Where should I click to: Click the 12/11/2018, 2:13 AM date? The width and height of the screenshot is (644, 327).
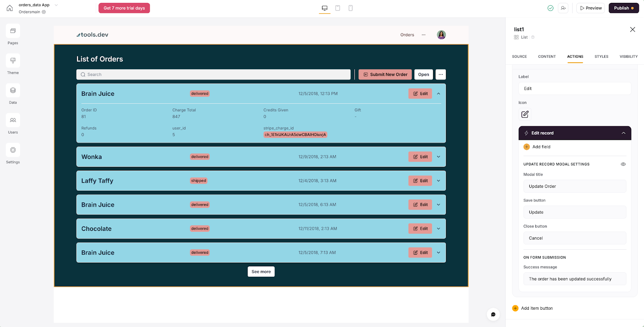pyautogui.click(x=318, y=229)
